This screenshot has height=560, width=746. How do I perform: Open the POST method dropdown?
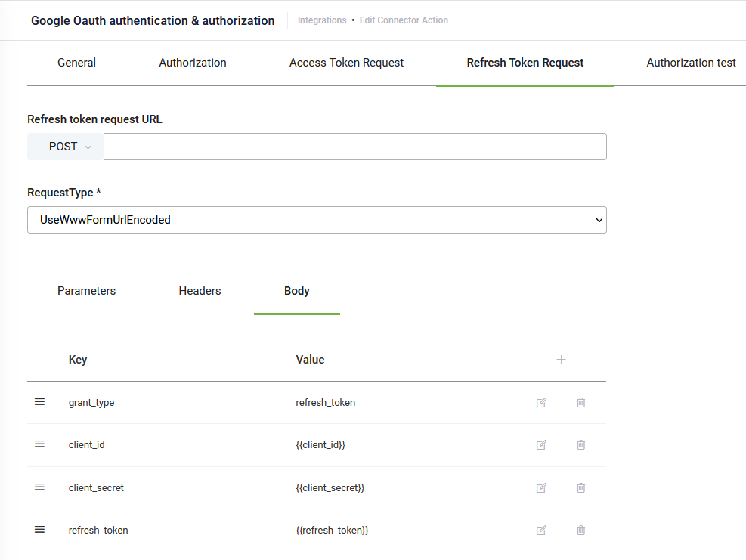pos(65,147)
